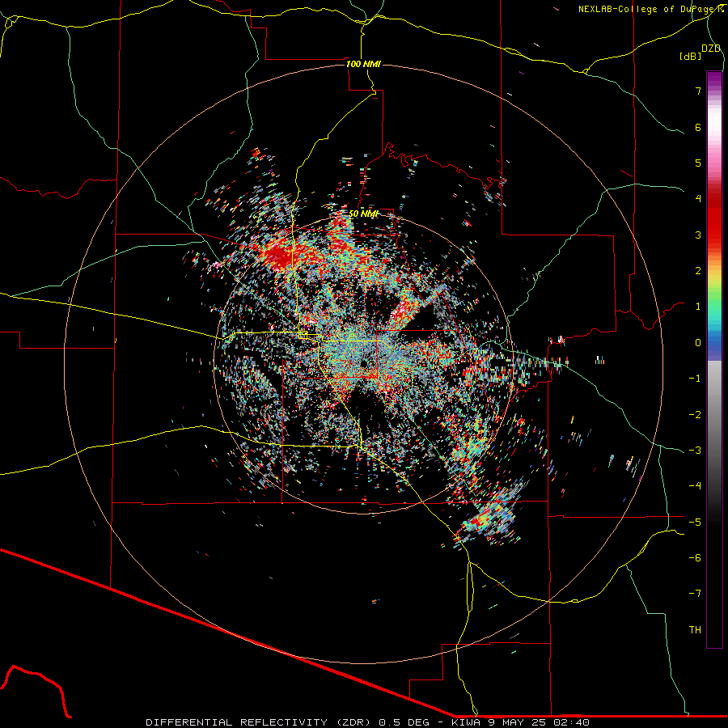Click the 4 value on the color scale
The width and height of the screenshot is (728, 728).
[698, 199]
